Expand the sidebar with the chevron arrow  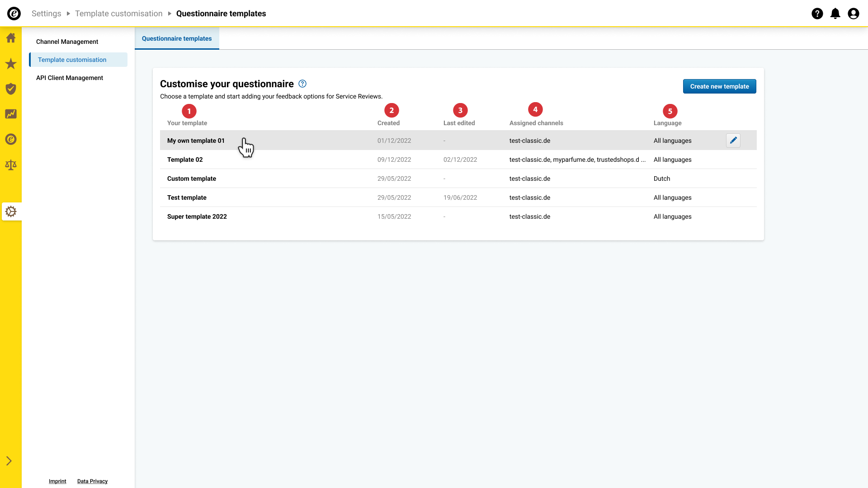click(9, 461)
